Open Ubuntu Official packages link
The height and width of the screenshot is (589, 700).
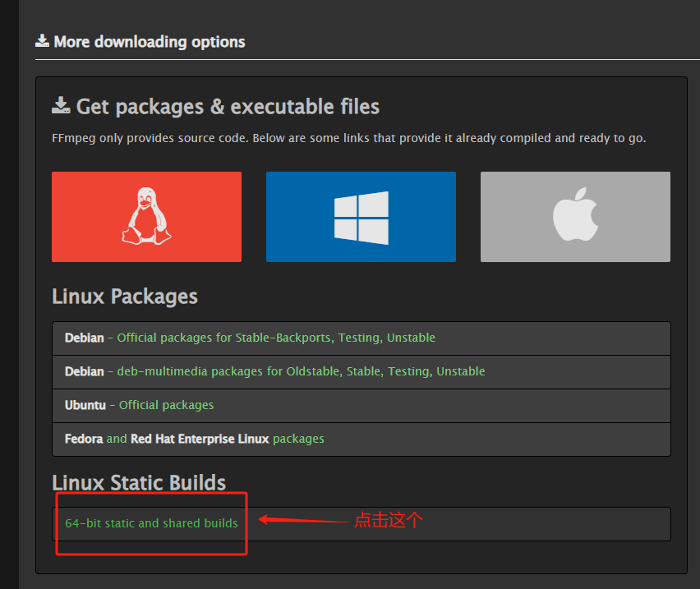tap(166, 405)
